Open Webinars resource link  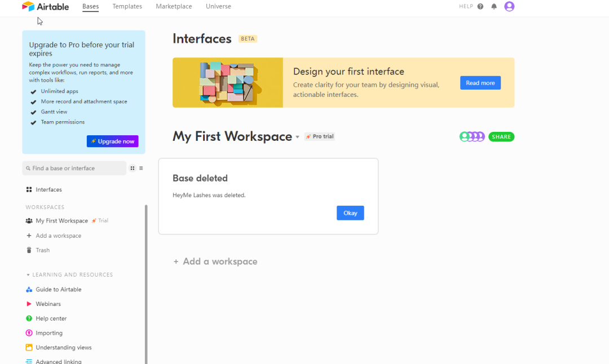tap(48, 304)
